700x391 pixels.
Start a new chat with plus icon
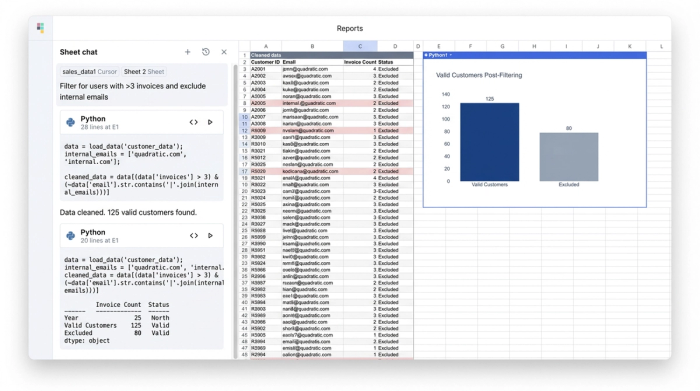(188, 52)
